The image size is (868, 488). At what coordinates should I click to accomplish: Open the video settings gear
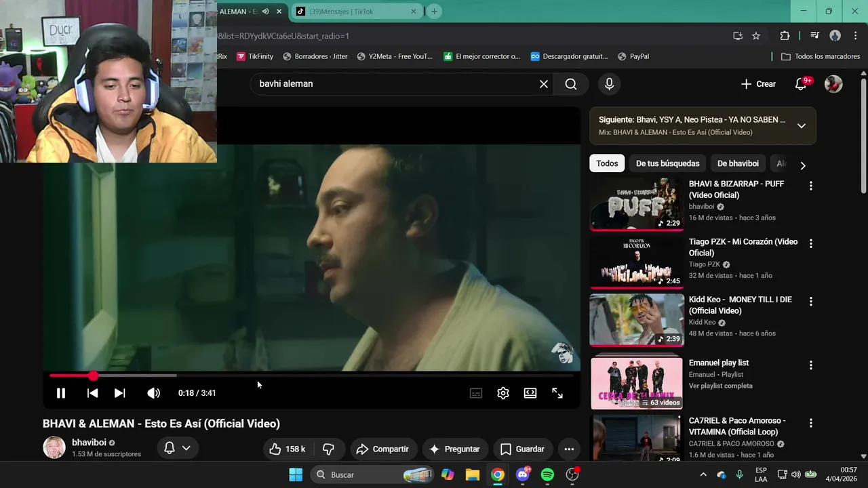pos(503,393)
